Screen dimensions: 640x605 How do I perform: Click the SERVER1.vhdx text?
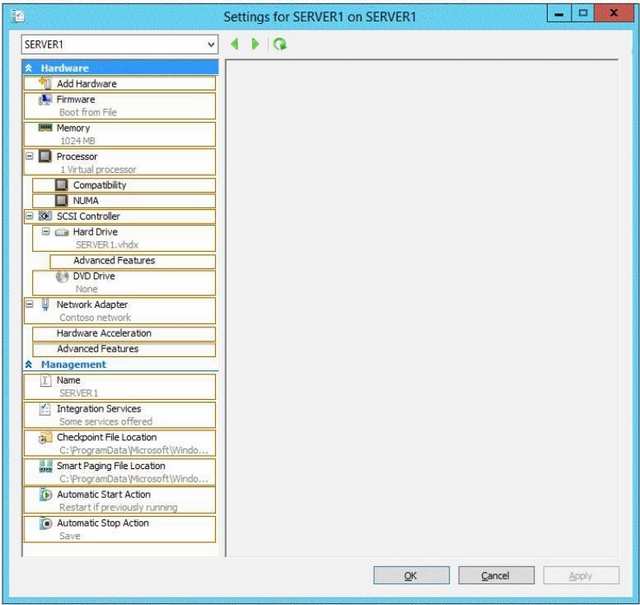[107, 245]
